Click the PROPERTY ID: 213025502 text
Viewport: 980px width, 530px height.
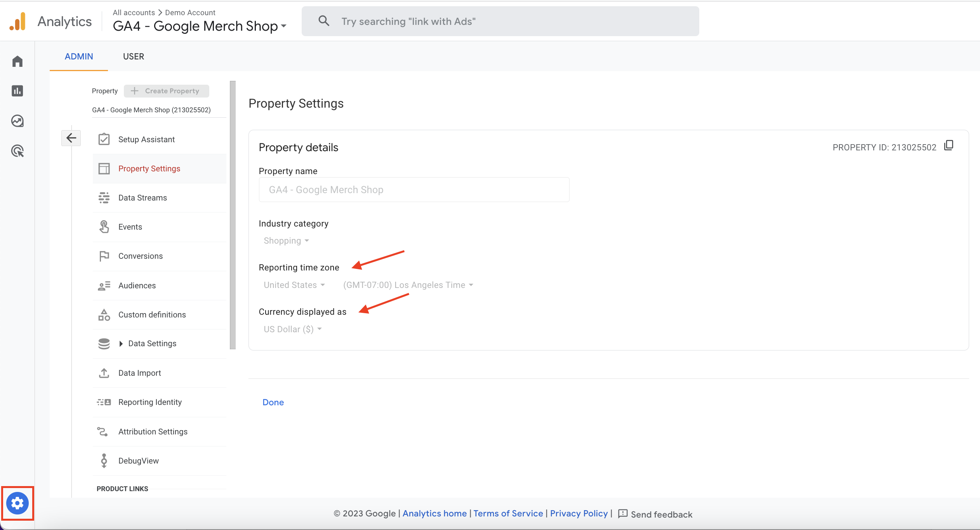coord(884,148)
